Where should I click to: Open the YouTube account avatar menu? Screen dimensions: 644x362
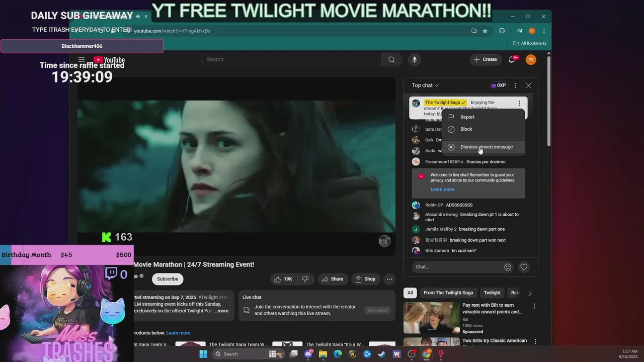pos(531,59)
